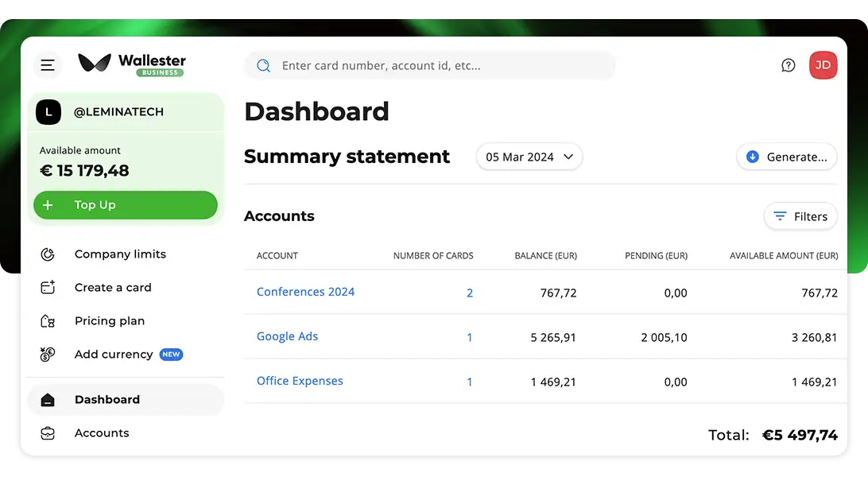Click the available amount € 15 179,48
This screenshot has height=477, width=868.
click(84, 170)
